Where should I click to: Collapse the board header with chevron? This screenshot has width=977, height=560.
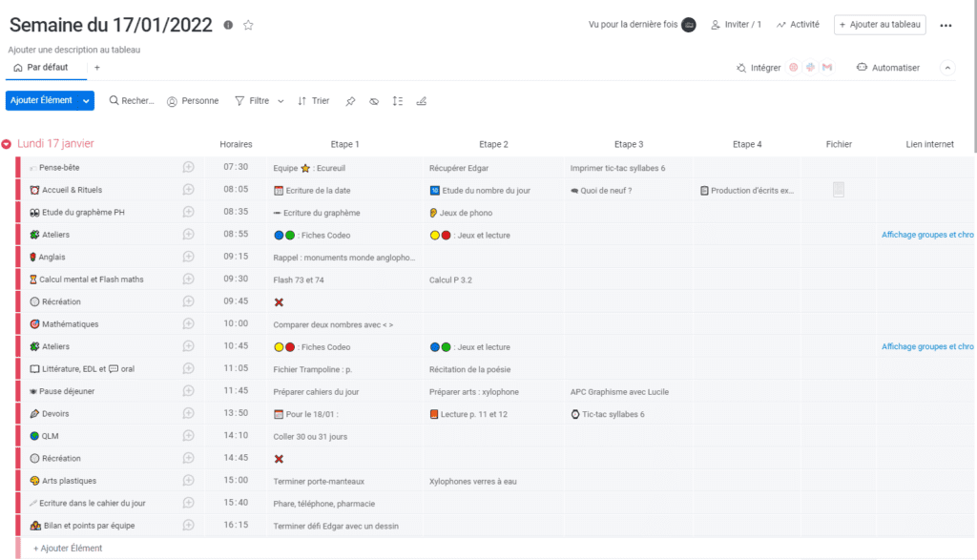[946, 68]
